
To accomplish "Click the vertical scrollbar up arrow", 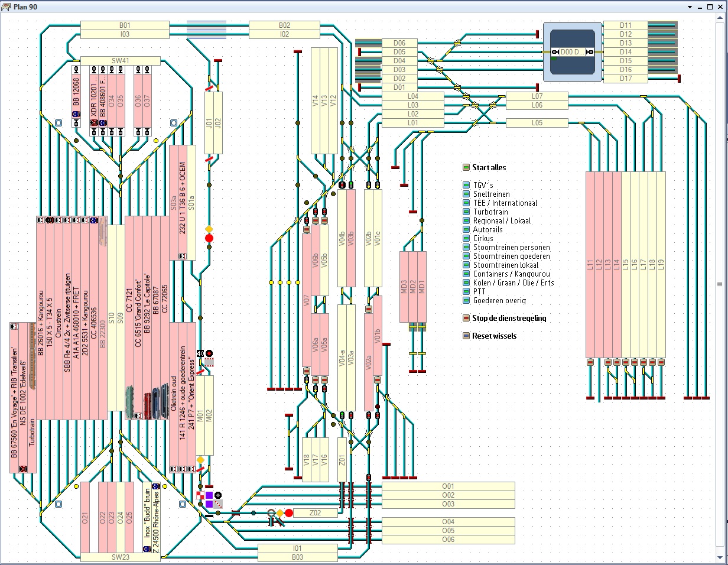I will click(722, 18).
